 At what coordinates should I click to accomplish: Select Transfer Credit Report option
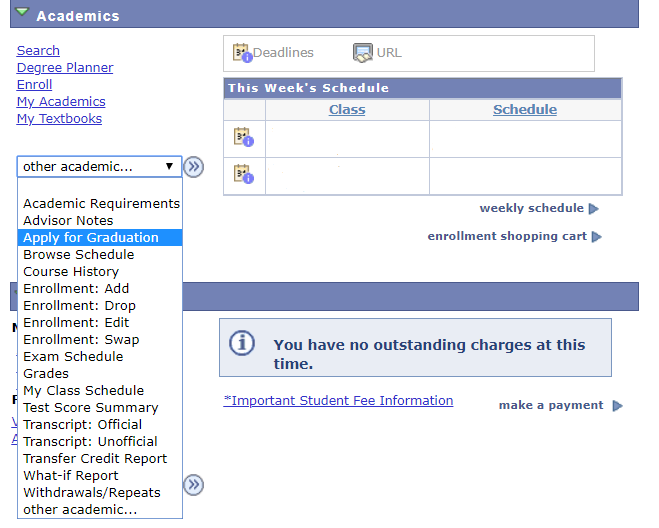click(100, 459)
